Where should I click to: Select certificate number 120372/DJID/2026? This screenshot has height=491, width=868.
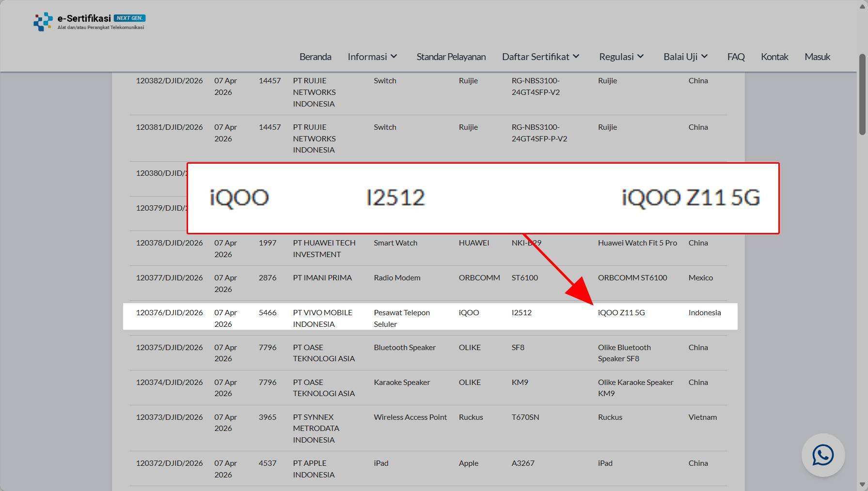click(x=169, y=463)
